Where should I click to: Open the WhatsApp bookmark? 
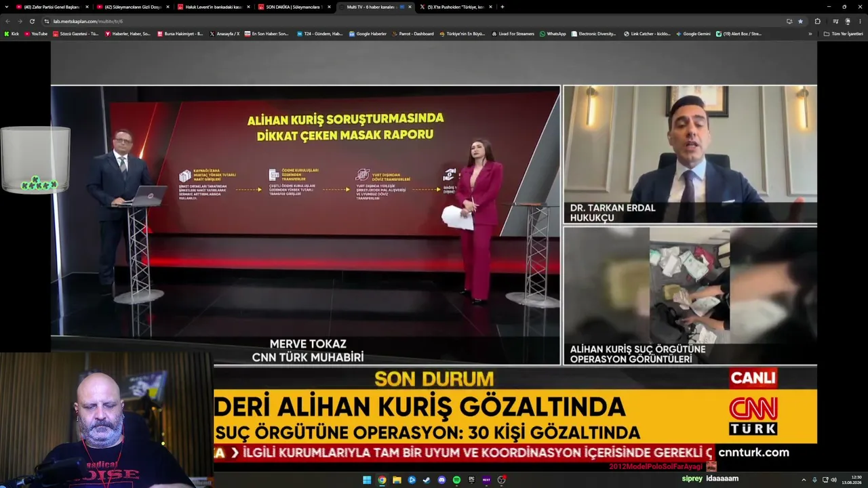pos(553,33)
